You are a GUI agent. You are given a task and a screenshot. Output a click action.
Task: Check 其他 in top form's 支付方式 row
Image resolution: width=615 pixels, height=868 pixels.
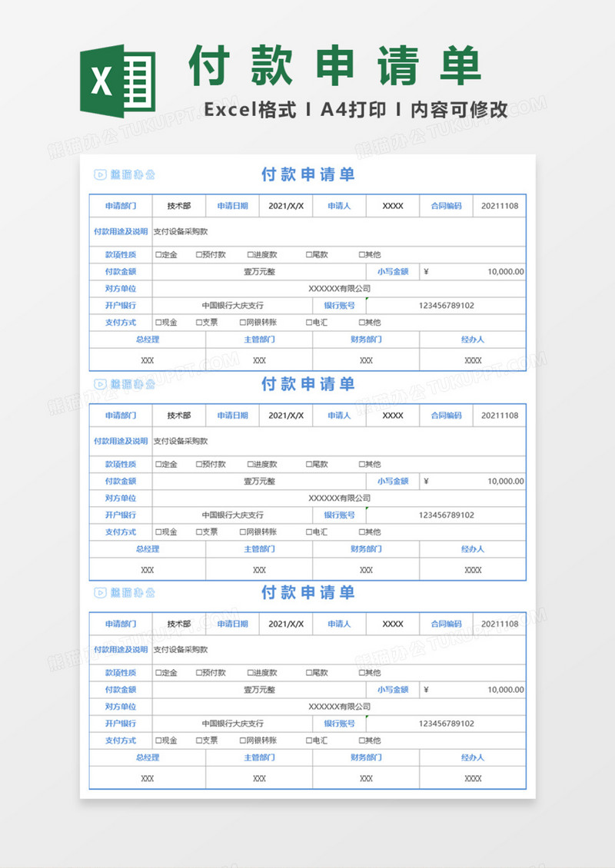point(362,322)
